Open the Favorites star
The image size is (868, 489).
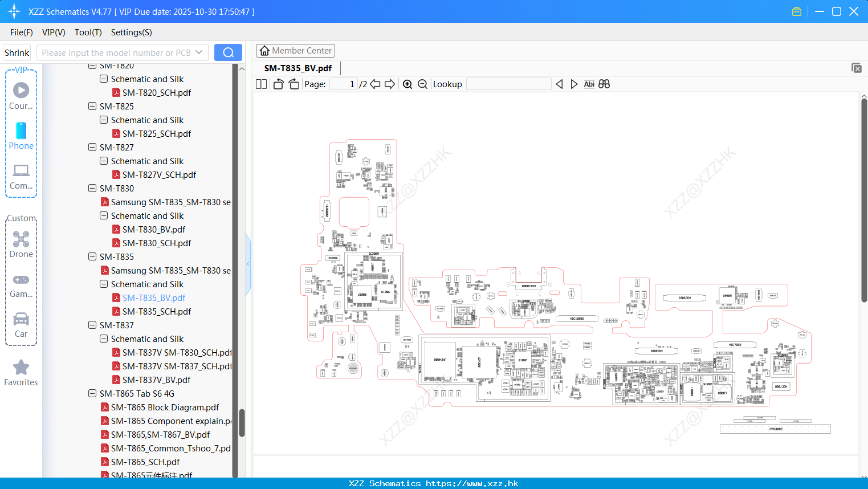coord(21,373)
